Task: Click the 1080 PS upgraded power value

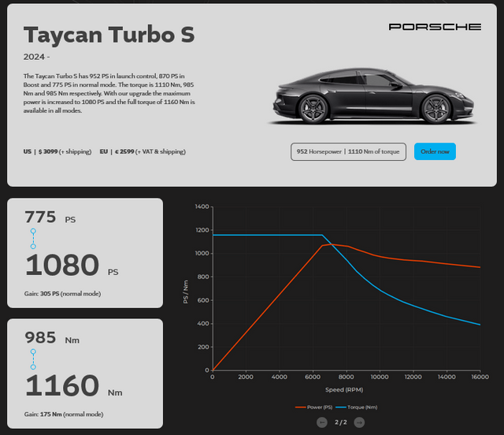Action: coord(72,265)
